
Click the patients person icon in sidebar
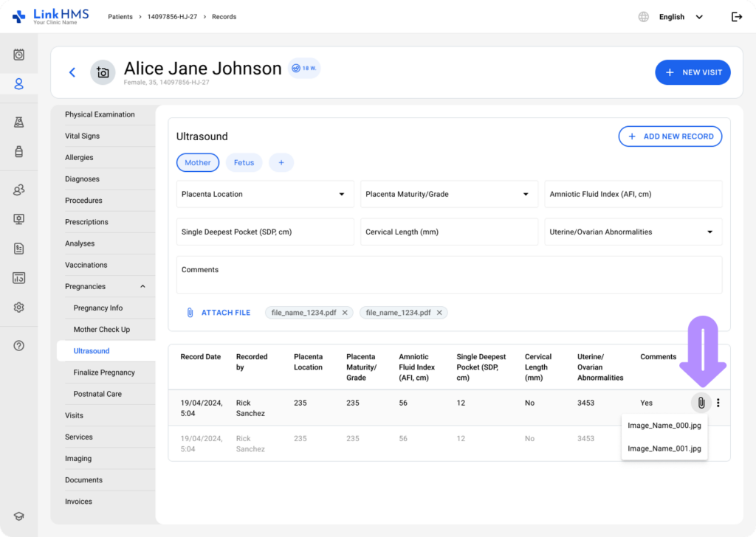[18, 84]
